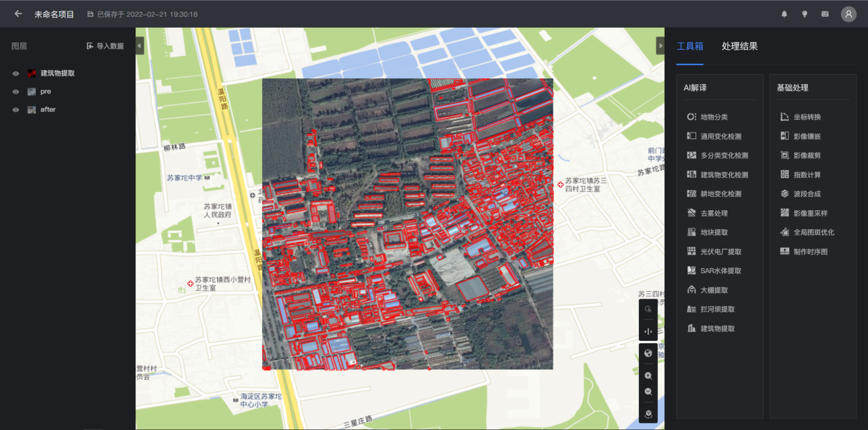Zoom in on the map
This screenshot has height=430, width=868.
click(648, 376)
